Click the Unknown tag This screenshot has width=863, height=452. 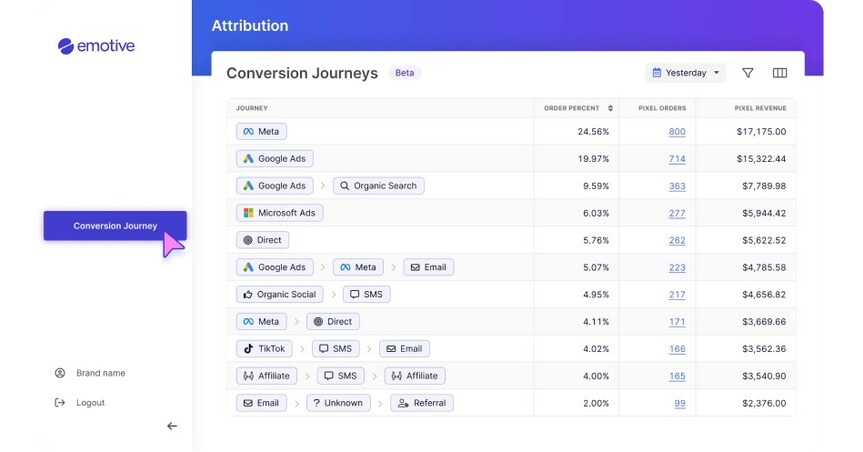coord(338,403)
